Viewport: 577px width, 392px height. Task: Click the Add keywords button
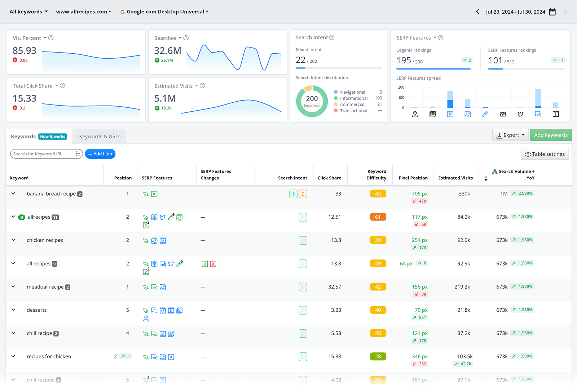pos(551,135)
